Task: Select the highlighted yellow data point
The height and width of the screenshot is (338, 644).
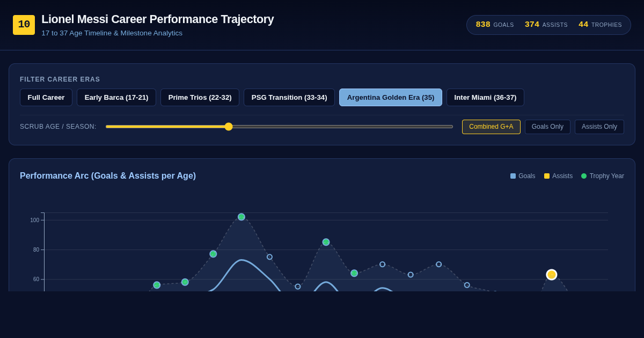Action: pos(552,275)
